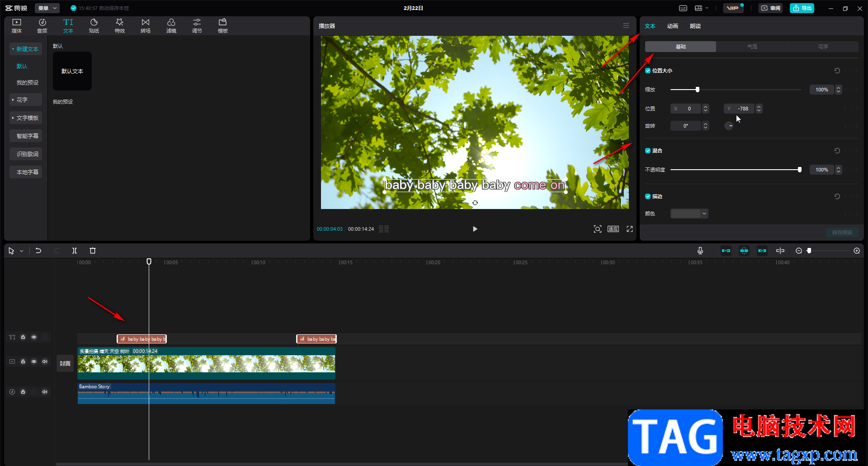This screenshot has width=868, height=466.
Task: Click the 缩放 scale slider handle
Action: pos(698,90)
